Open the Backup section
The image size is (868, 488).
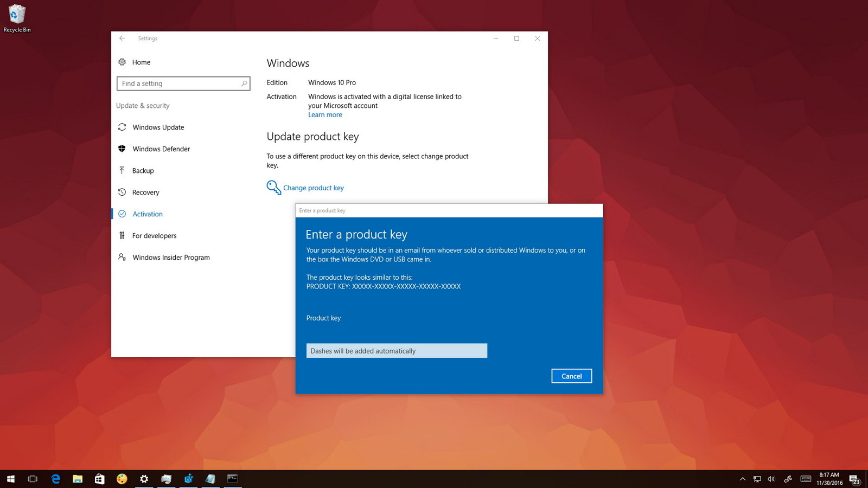pos(143,171)
